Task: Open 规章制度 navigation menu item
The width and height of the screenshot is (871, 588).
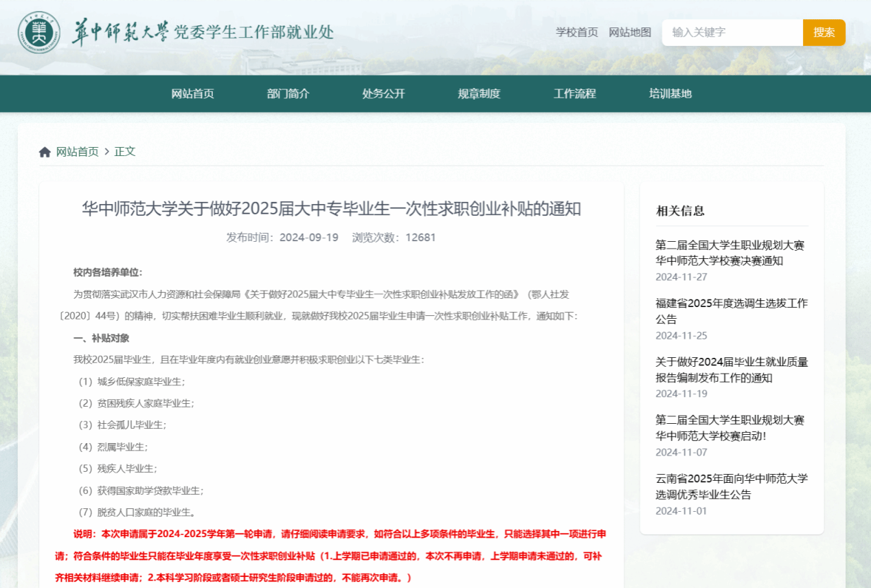Action: [x=479, y=94]
